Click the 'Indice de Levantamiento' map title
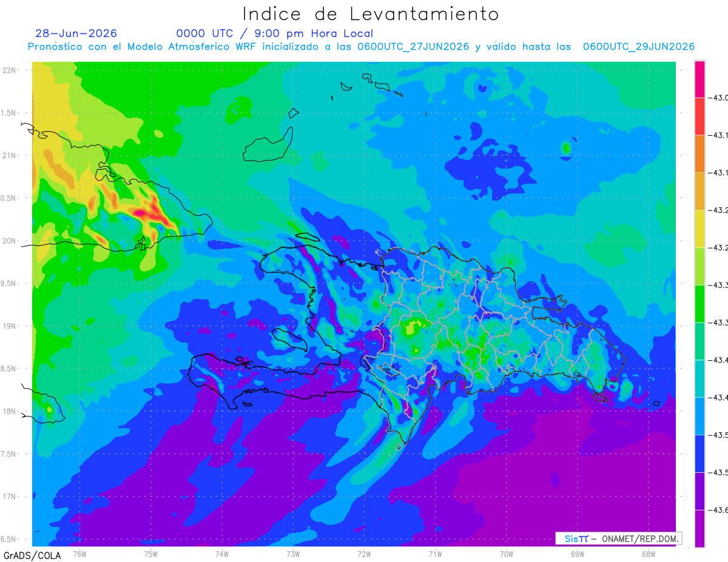This screenshot has width=728, height=562. point(371,14)
